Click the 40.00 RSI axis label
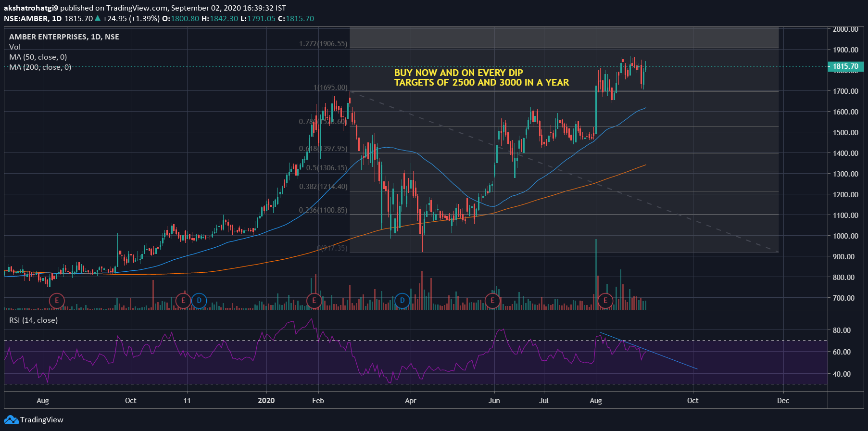Viewport: 868px width, 431px height. pyautogui.click(x=842, y=374)
